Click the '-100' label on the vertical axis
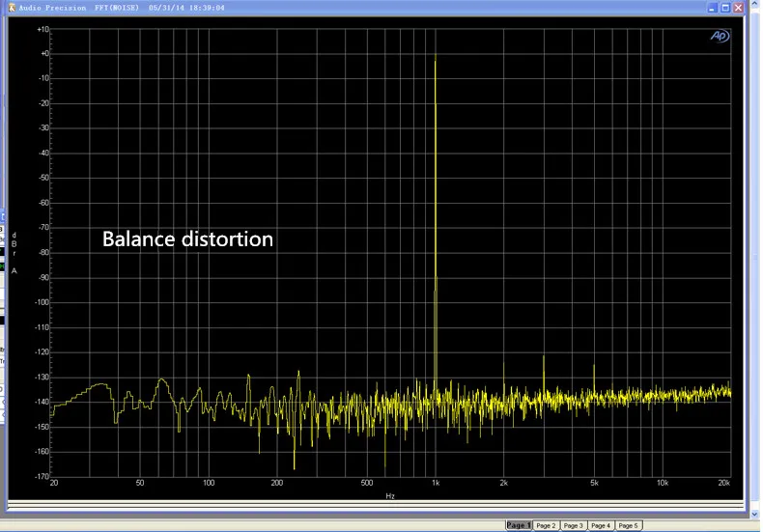The width and height of the screenshot is (763, 532). click(x=42, y=302)
